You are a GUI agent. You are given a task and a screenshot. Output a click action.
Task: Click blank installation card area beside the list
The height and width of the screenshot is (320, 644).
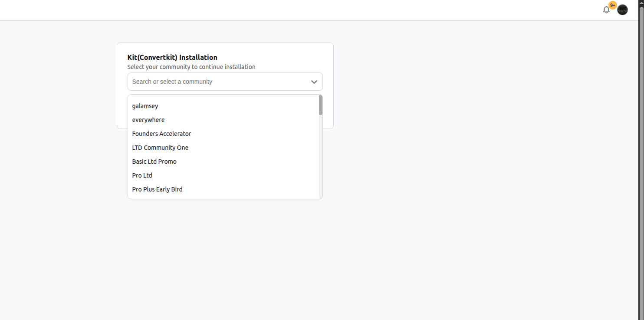tap(328, 113)
